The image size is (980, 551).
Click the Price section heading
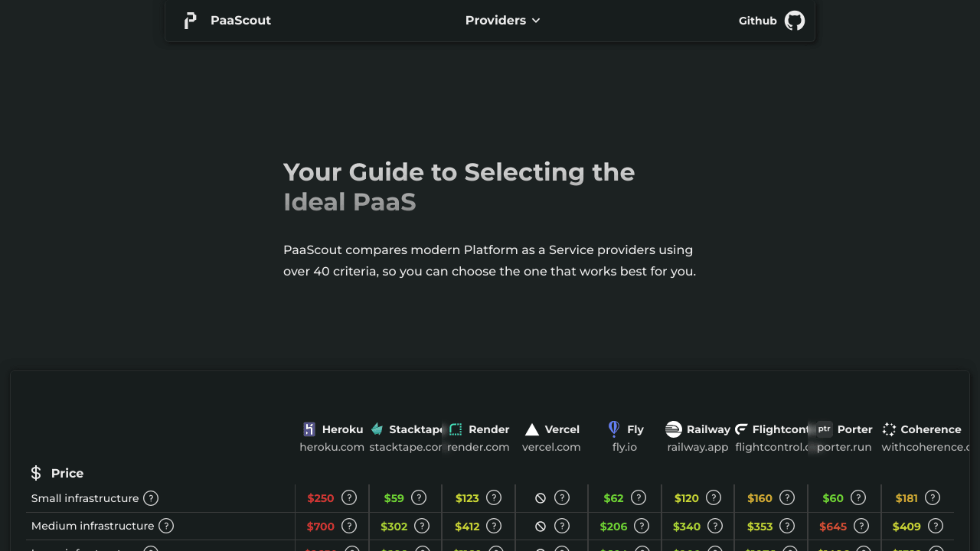[x=67, y=473]
